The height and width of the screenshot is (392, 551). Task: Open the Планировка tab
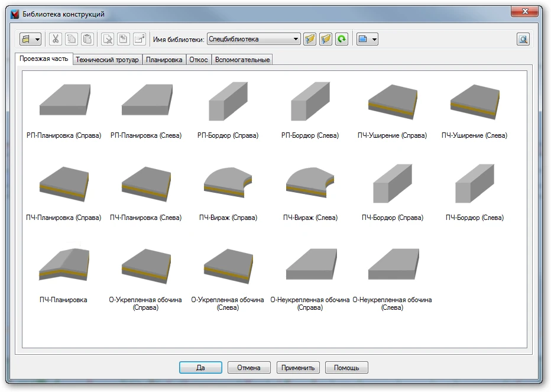coord(164,60)
